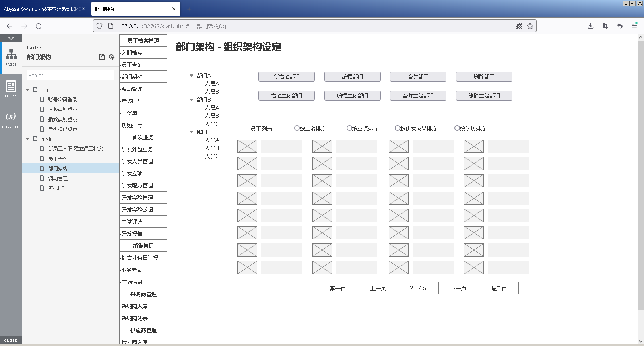
Task: Open the browser downloads icon
Action: (x=590, y=26)
